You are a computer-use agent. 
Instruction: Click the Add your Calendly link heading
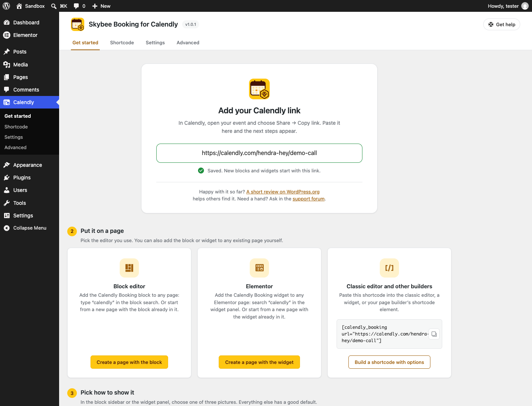point(259,111)
